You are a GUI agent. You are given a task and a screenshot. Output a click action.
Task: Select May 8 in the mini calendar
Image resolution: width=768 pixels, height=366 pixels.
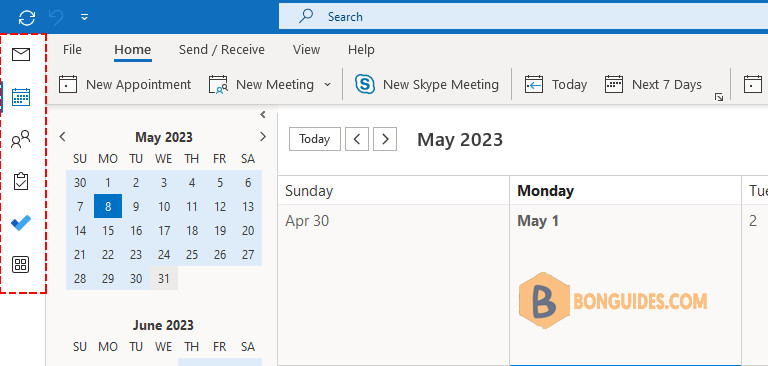(x=108, y=206)
